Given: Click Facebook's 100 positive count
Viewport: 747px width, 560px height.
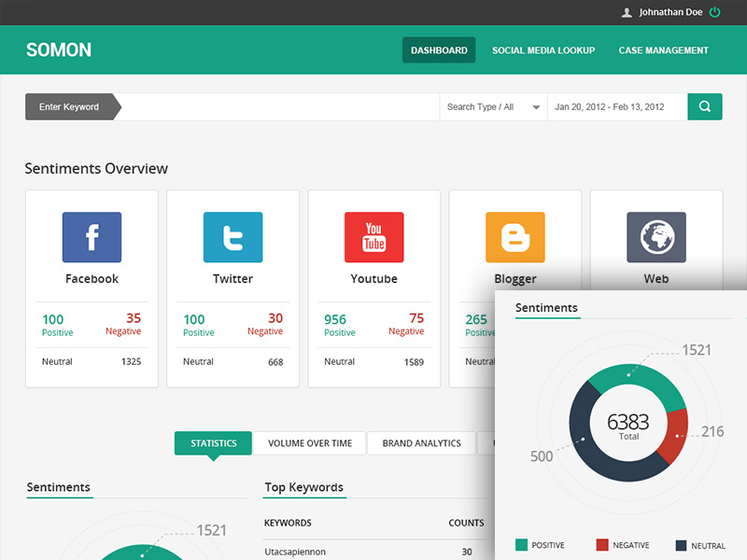Looking at the screenshot, I should pos(53,319).
